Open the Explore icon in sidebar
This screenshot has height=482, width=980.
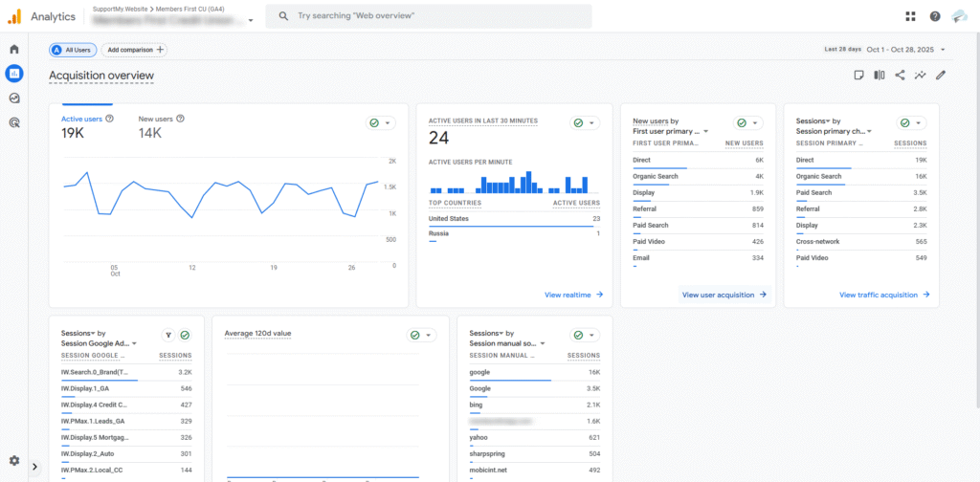pos(14,98)
